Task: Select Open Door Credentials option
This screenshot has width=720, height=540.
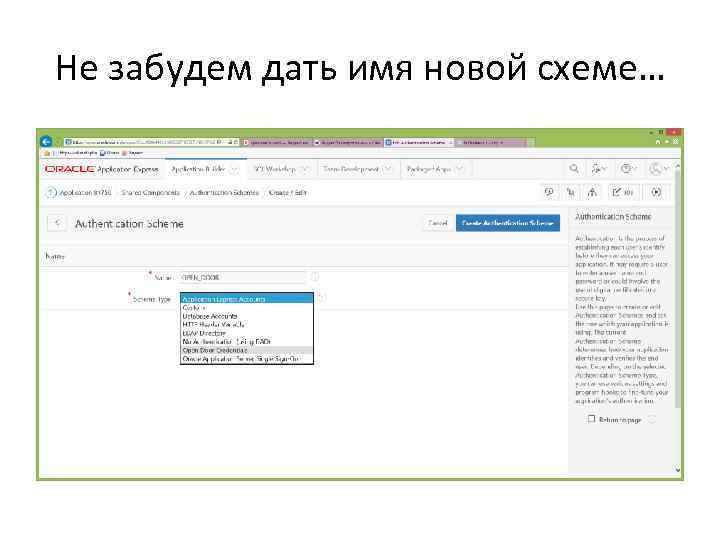Action: point(247,350)
